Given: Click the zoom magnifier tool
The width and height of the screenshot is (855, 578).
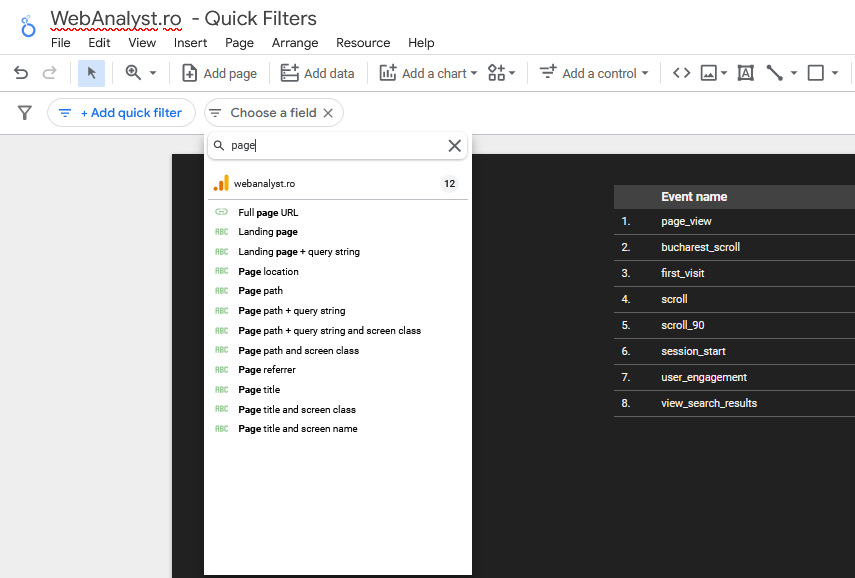Looking at the screenshot, I should (133, 73).
